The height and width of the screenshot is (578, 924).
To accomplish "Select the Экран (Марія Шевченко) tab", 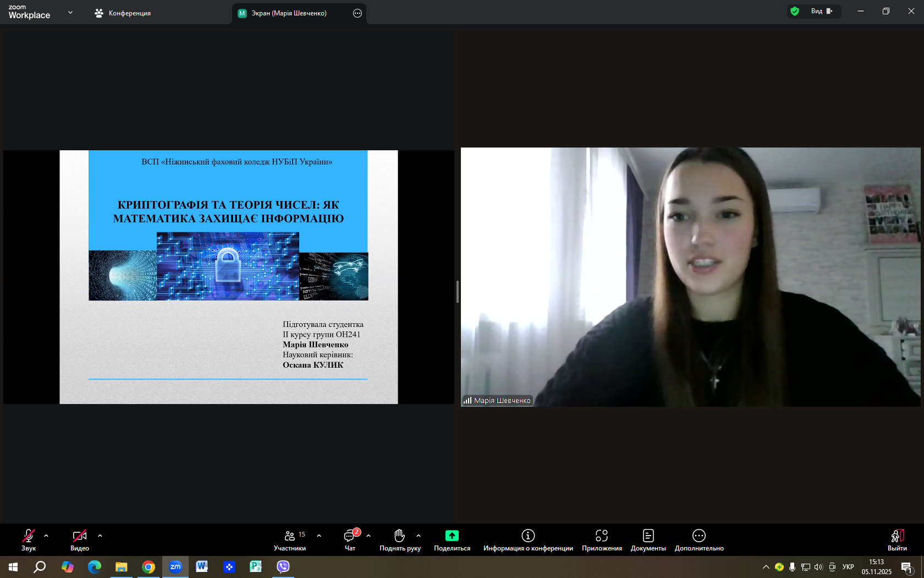I will click(x=289, y=13).
